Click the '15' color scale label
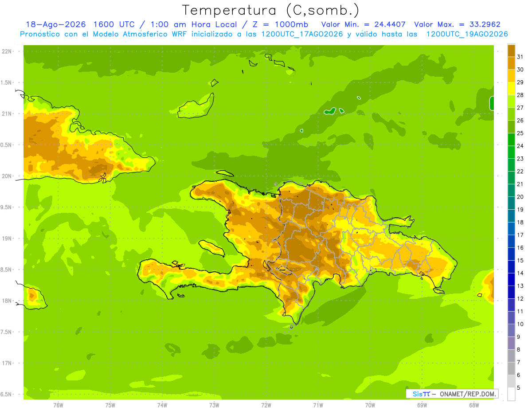This screenshot has height=411, width=532. pos(520,260)
